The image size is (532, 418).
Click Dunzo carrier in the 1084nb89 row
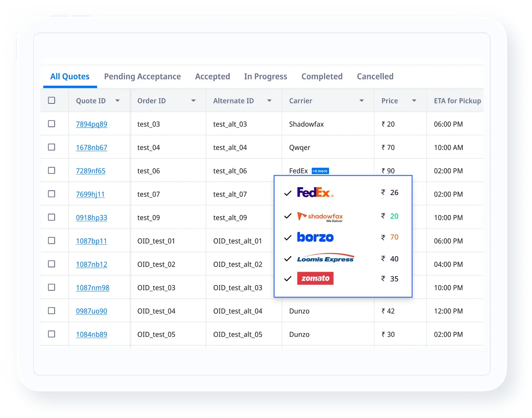pos(299,334)
